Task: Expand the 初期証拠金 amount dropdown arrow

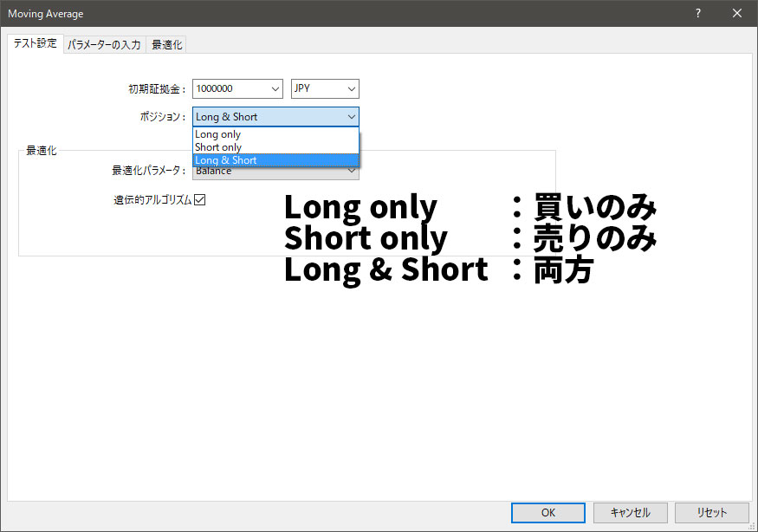Action: click(x=275, y=88)
